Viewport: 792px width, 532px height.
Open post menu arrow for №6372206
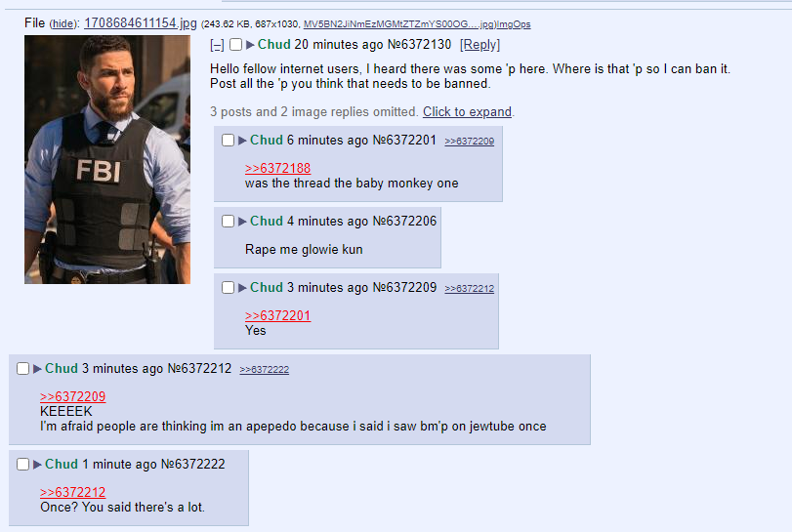point(242,221)
